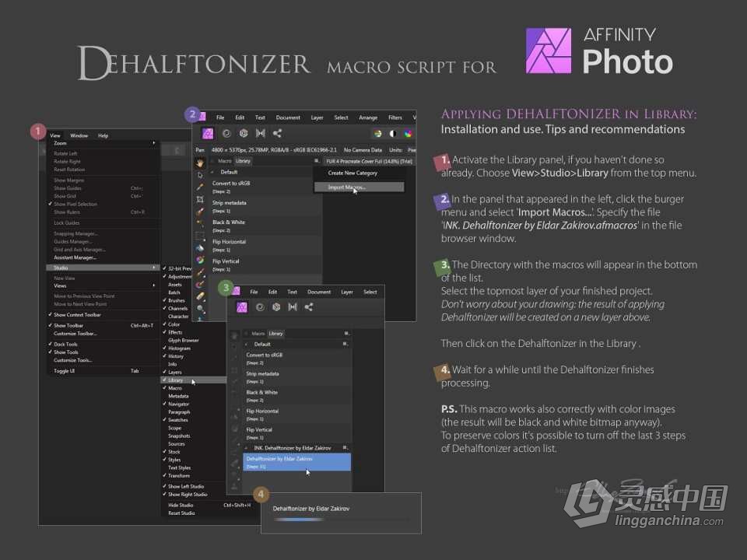
Task: Select the Gradient tool
Action: coord(200,260)
